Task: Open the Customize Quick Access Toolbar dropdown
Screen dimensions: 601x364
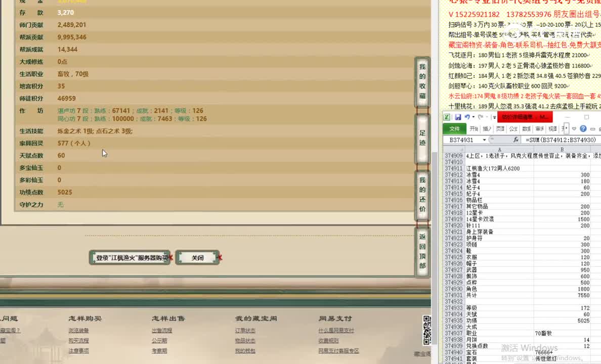Action: [494, 117]
